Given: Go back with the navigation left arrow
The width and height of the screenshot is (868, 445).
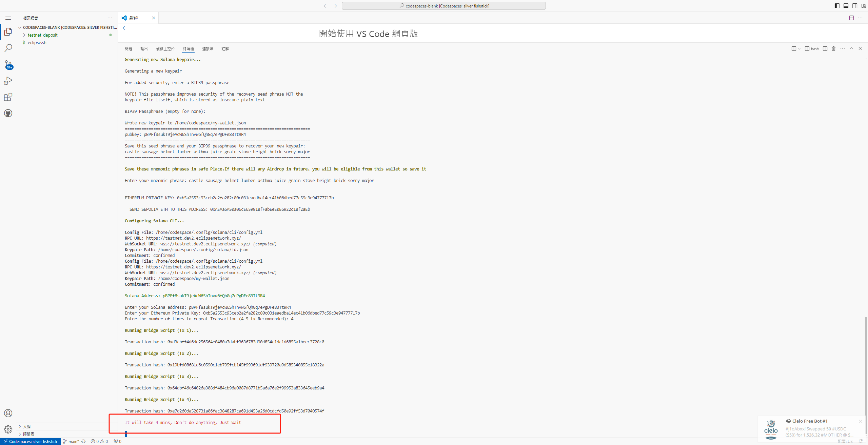Looking at the screenshot, I should tap(325, 6).
